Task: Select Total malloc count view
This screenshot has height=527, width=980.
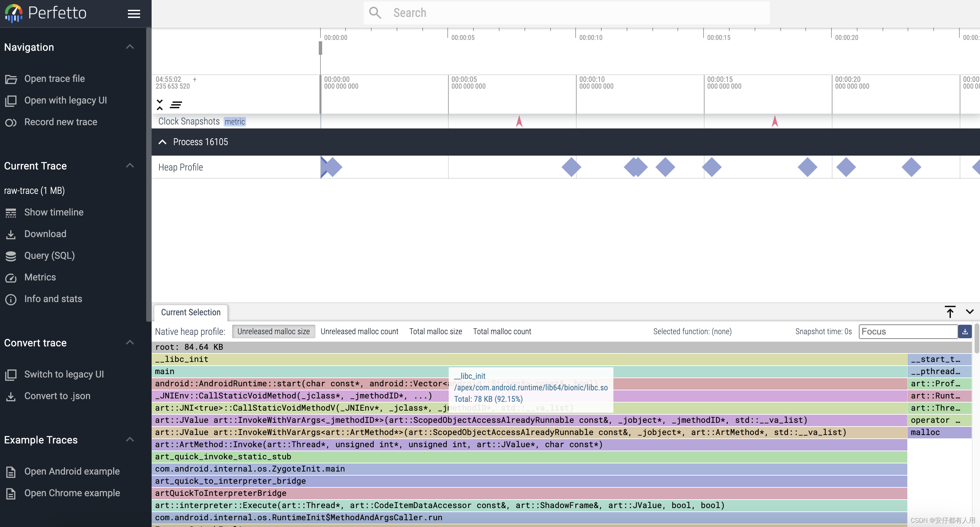Action: click(502, 331)
